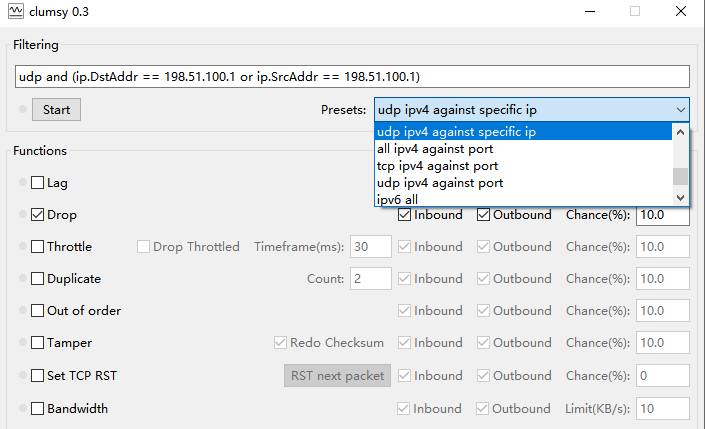This screenshot has height=429, width=705.
Task: Click the clumsy app icon in title bar
Action: pyautogui.click(x=16, y=12)
